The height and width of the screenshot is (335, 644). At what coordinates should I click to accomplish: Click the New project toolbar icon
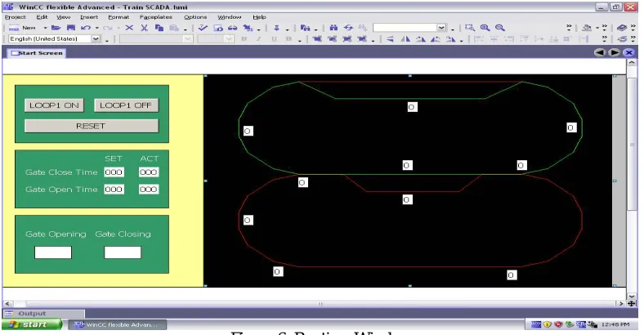[15, 28]
